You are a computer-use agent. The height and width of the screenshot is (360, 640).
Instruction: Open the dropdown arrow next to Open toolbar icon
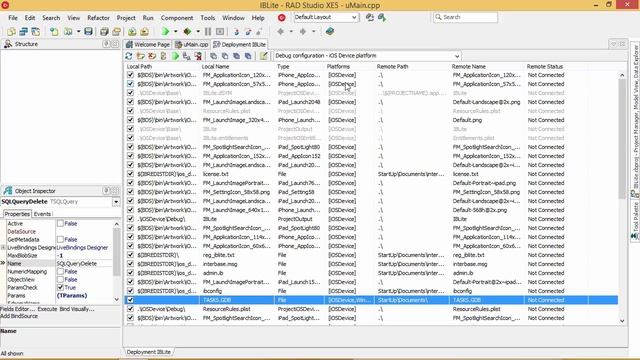pyautogui.click(x=78, y=31)
